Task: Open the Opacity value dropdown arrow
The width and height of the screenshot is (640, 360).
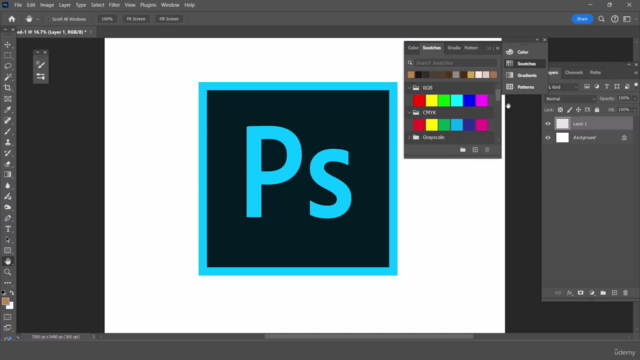Action: (x=634, y=98)
